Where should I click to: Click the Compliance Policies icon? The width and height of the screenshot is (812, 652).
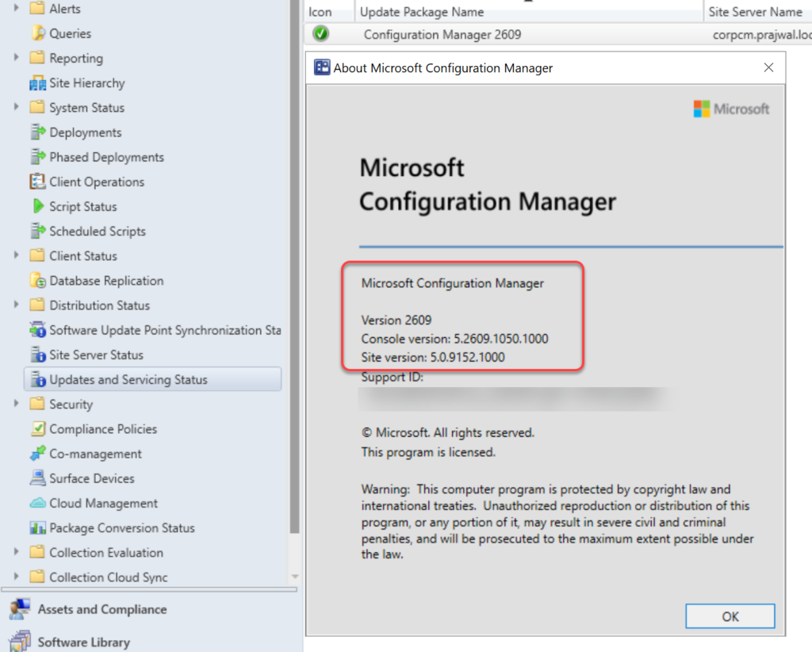(37, 429)
